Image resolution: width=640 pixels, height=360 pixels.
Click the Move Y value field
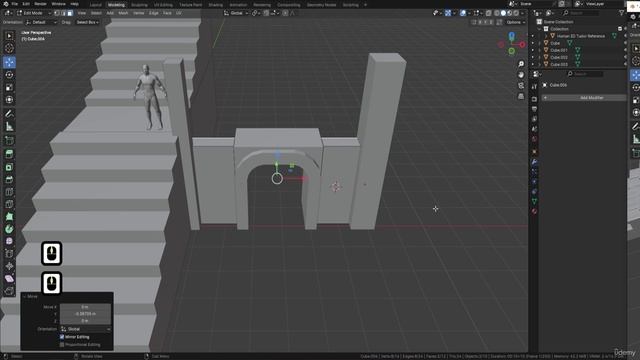click(x=86, y=314)
